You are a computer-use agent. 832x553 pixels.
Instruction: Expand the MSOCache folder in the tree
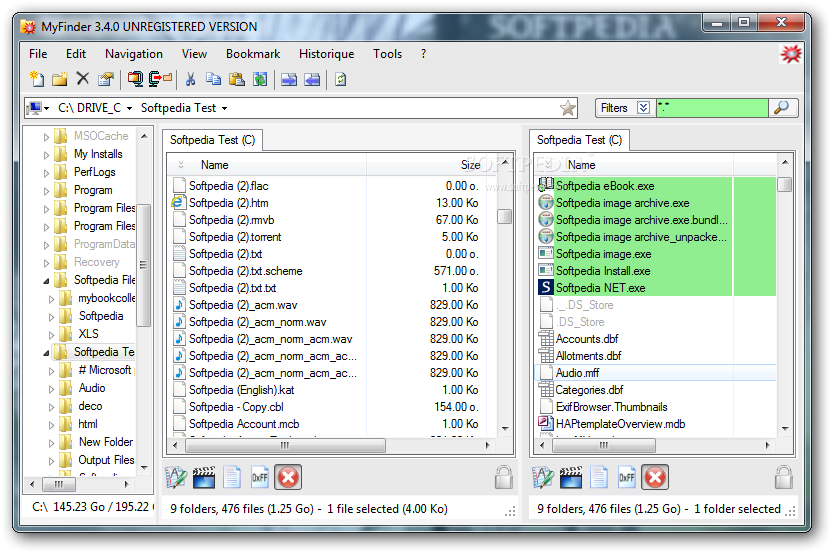click(46, 137)
